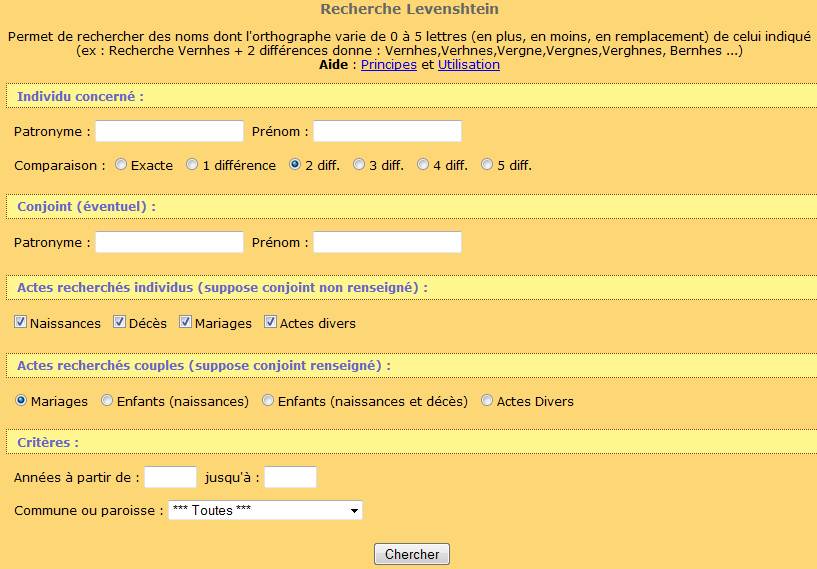This screenshot has height=569, width=817.
Task: Focus the Conjoint Prénom field
Action: [x=387, y=242]
